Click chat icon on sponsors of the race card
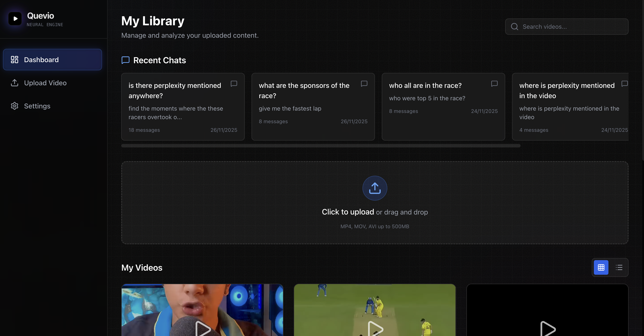 (x=364, y=84)
